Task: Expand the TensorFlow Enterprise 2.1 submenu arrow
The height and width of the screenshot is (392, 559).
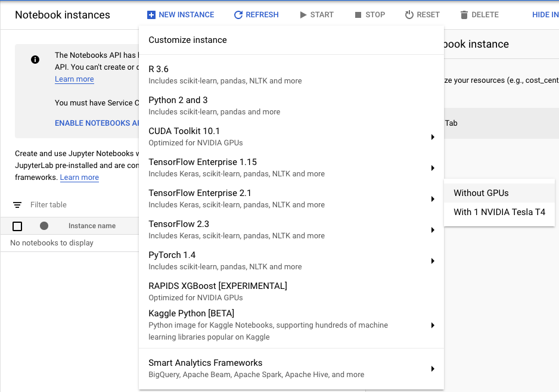Action: click(x=433, y=199)
